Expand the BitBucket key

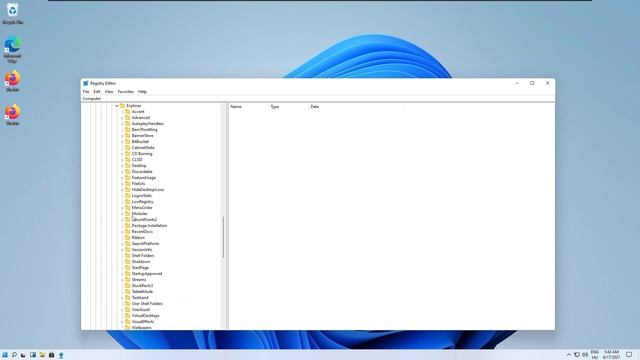click(x=122, y=142)
